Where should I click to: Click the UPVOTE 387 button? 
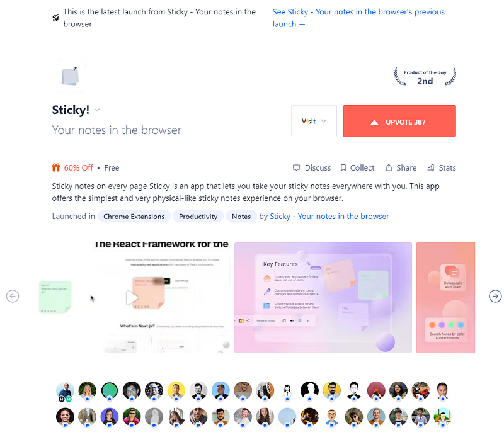click(399, 121)
